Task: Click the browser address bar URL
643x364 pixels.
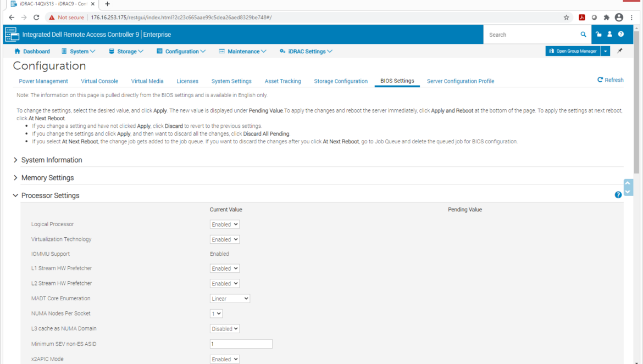Action: (181, 17)
